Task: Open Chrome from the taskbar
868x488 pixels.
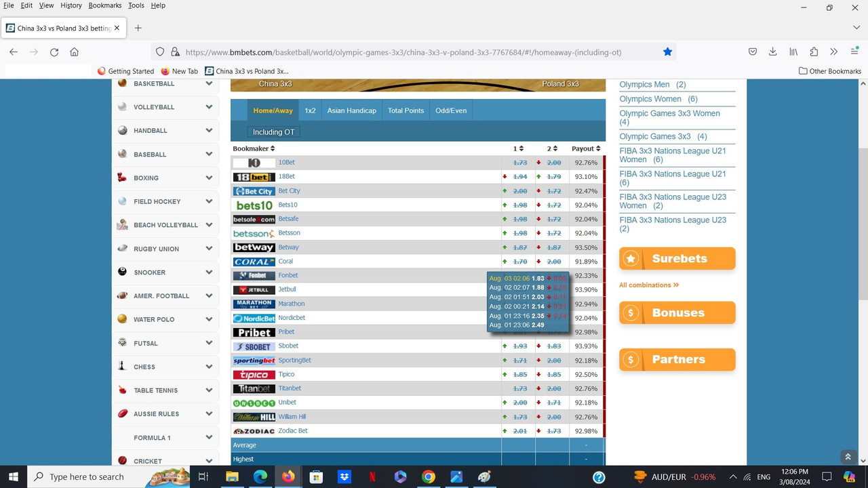Action: coord(428,476)
